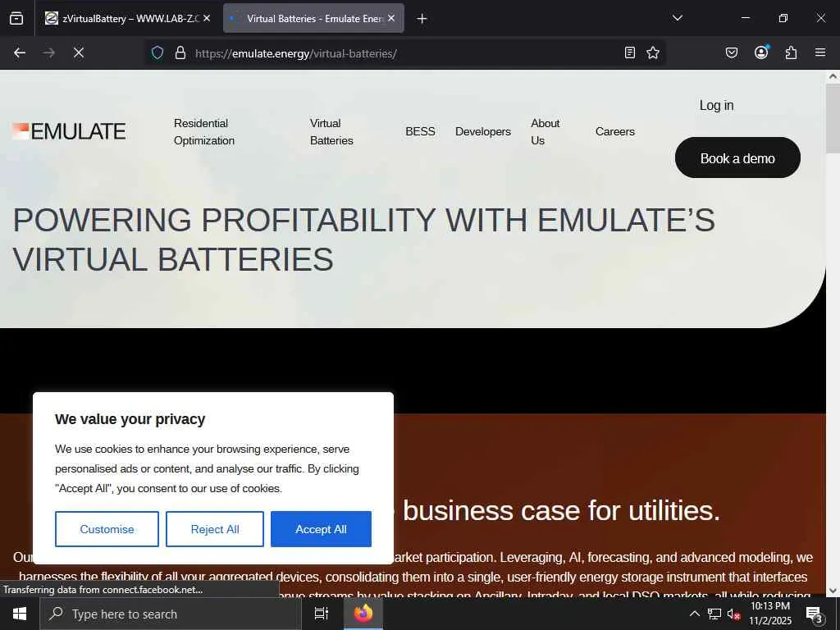Image resolution: width=840 pixels, height=630 pixels.
Task: Open the muted volume tray icon
Action: [x=734, y=614]
